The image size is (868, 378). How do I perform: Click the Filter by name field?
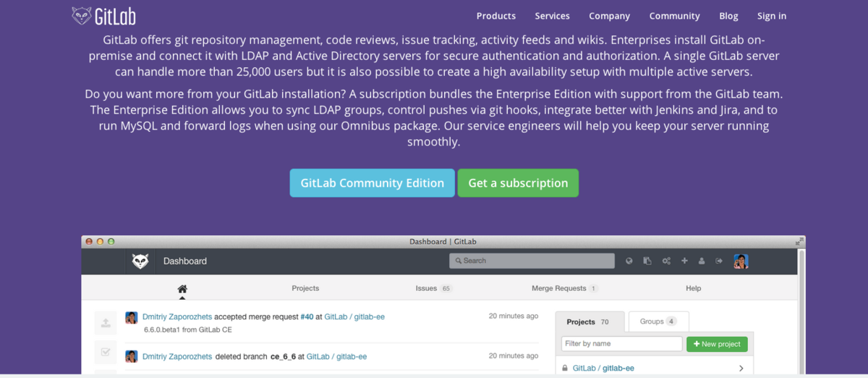click(621, 344)
